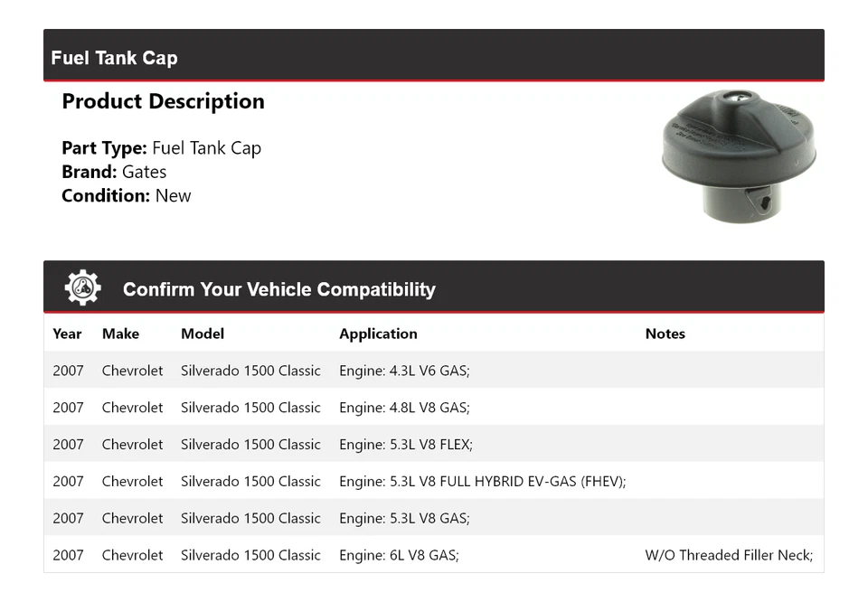This screenshot has height=602, width=868.
Task: Click the W/O Threaded Filler Neck note
Action: (729, 555)
